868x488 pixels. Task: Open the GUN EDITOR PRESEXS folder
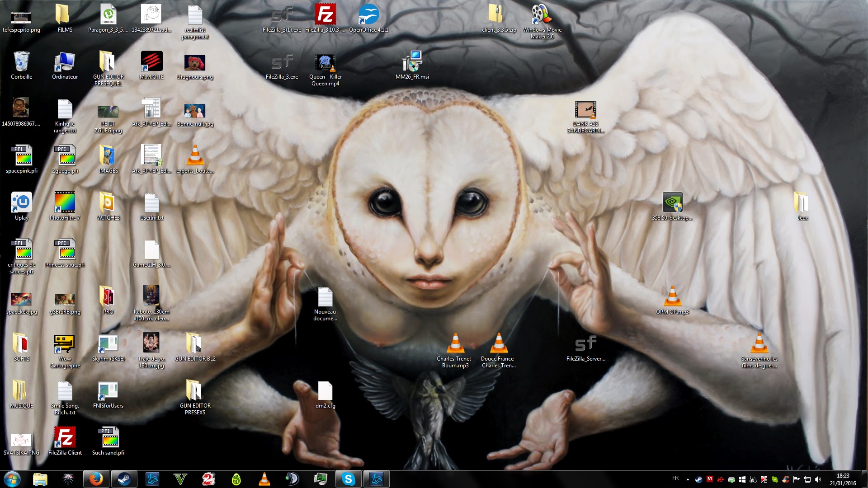(x=195, y=398)
